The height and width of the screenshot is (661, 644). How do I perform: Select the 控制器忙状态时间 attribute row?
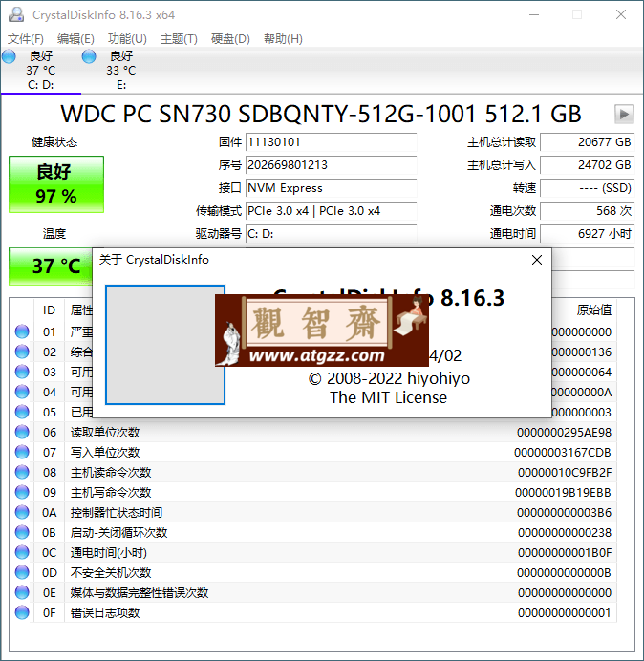tap(313, 513)
